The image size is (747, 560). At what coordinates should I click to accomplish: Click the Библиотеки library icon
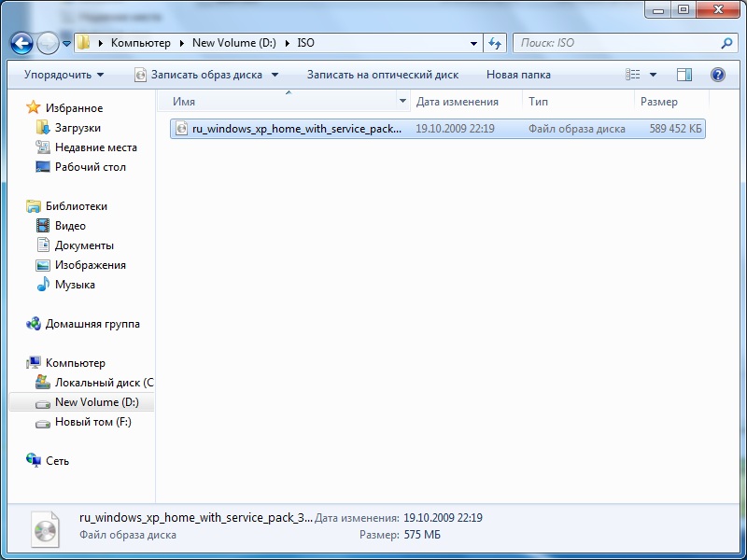click(x=34, y=205)
